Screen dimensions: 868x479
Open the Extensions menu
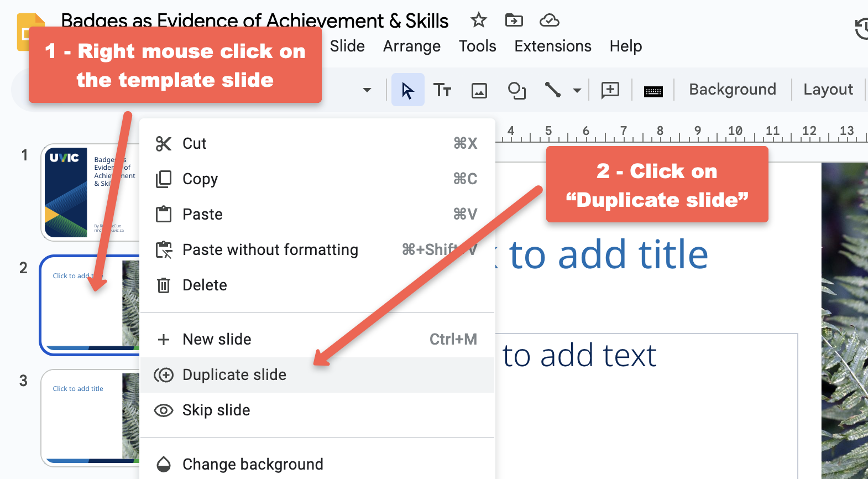[553, 46]
